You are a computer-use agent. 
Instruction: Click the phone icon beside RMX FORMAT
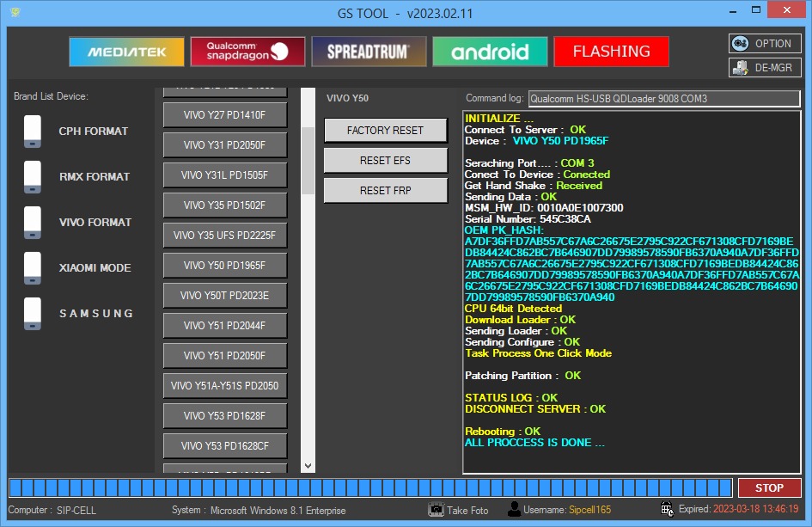click(x=33, y=177)
